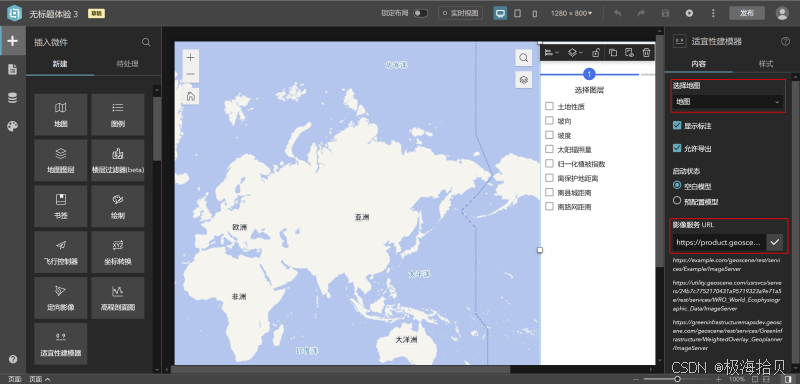
Task: Open the Theme palette panel
Action: (13, 126)
